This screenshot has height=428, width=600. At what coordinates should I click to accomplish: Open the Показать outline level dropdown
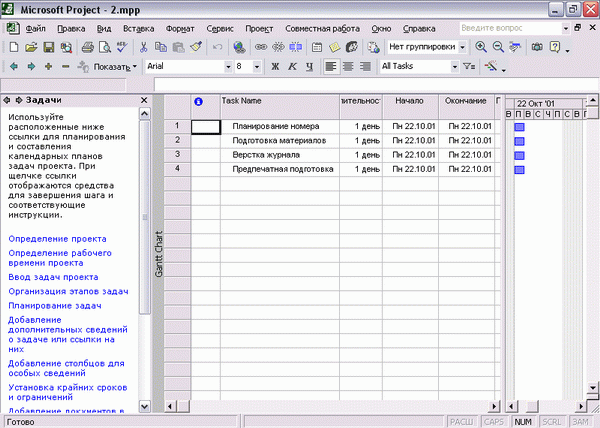[115, 67]
